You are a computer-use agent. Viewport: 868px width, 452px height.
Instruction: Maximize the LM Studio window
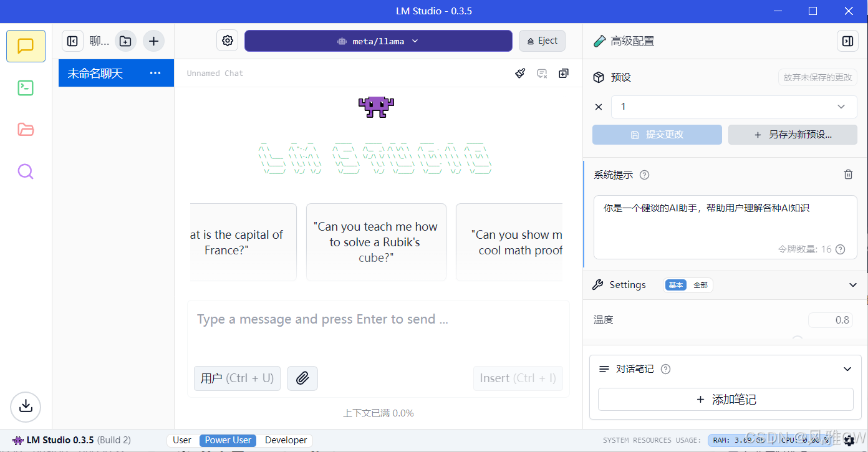point(813,11)
